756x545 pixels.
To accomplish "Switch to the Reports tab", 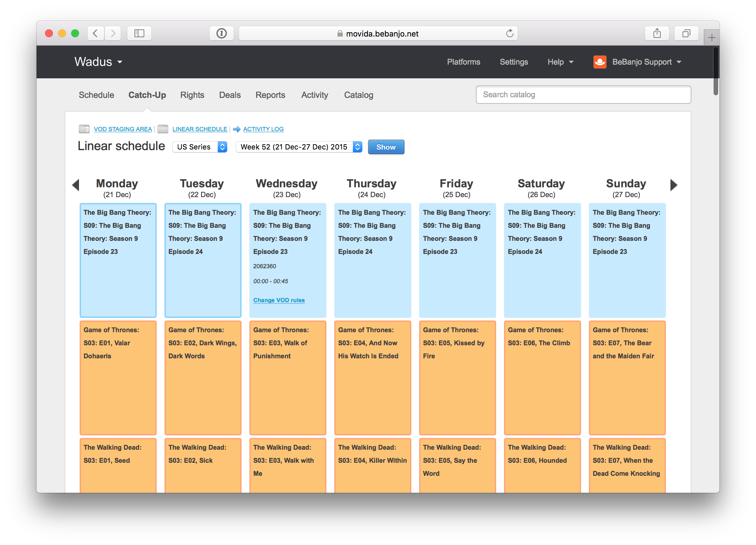I will 270,95.
